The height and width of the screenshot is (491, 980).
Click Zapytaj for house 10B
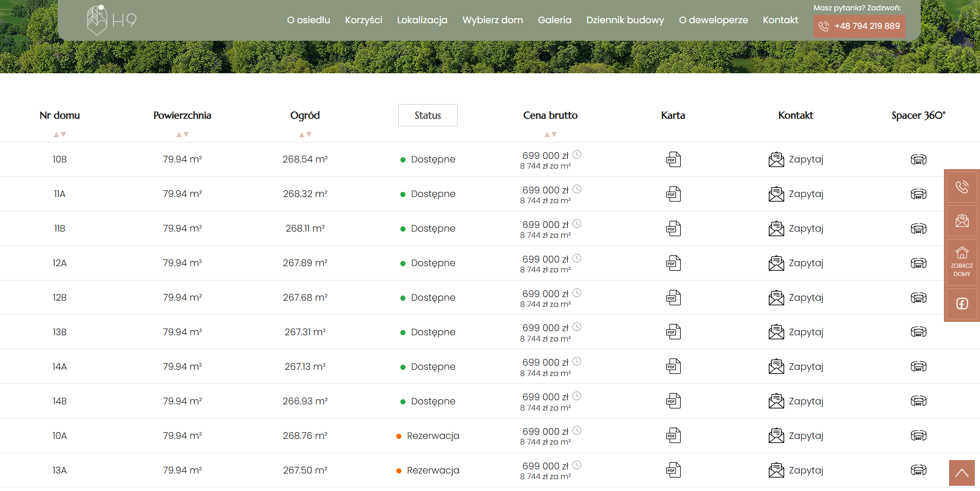(796, 159)
